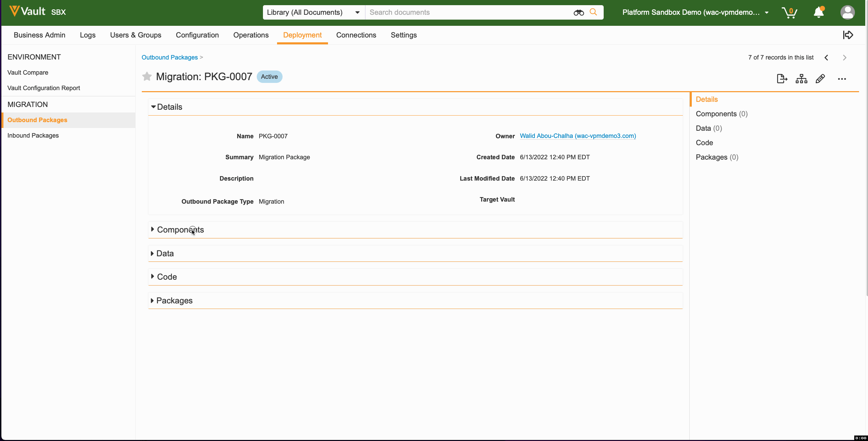Click the export package icon
This screenshot has height=441, width=868.
[782, 79]
